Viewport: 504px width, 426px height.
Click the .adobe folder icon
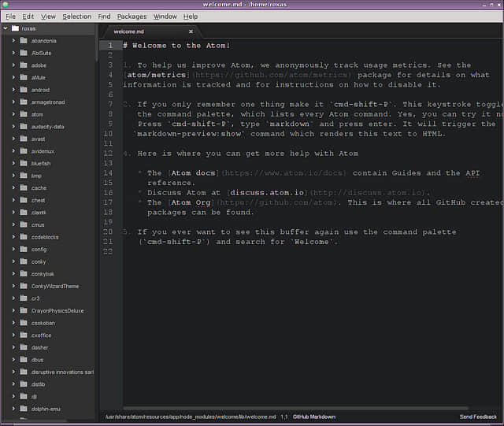point(24,65)
